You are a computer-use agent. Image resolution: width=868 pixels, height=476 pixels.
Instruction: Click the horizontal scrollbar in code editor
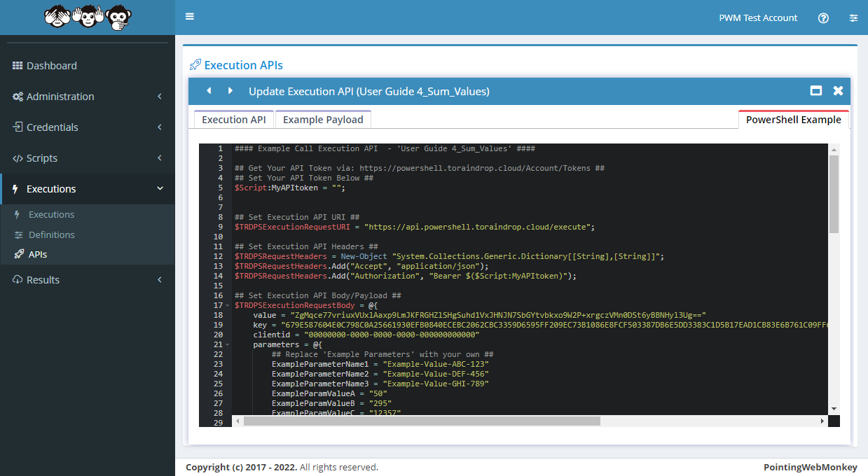422,421
